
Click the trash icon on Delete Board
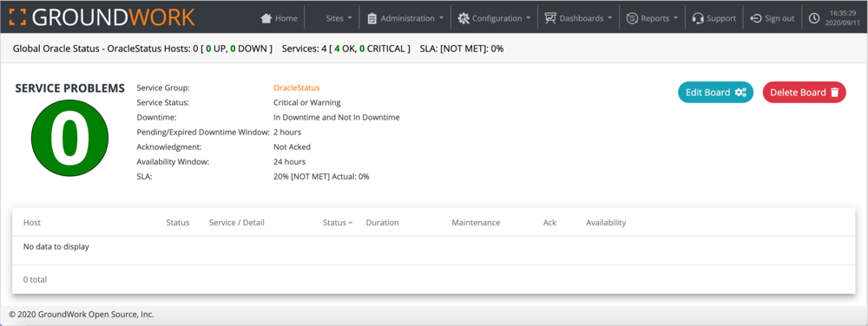pos(835,92)
